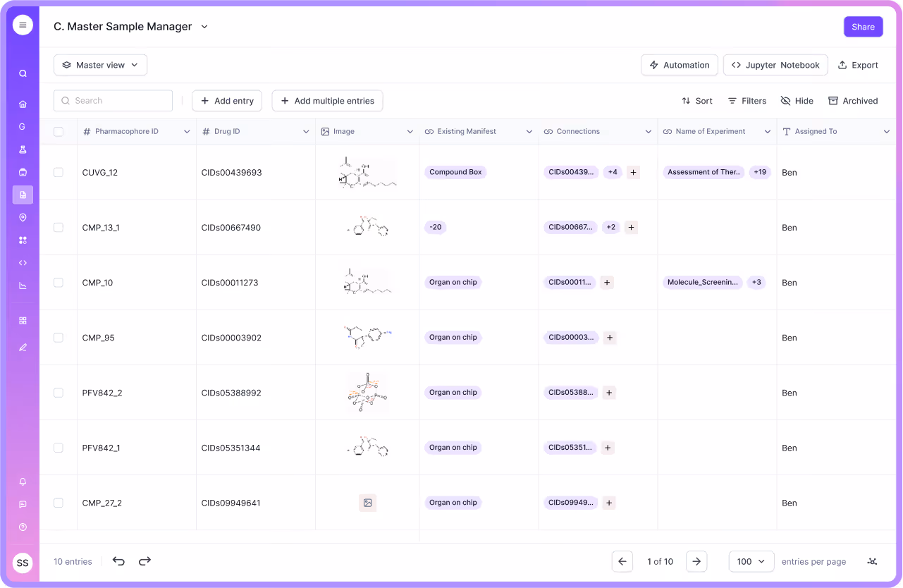Viewport: 903px width, 588px height.
Task: Open the Jupyter Notebook option
Action: tap(775, 64)
